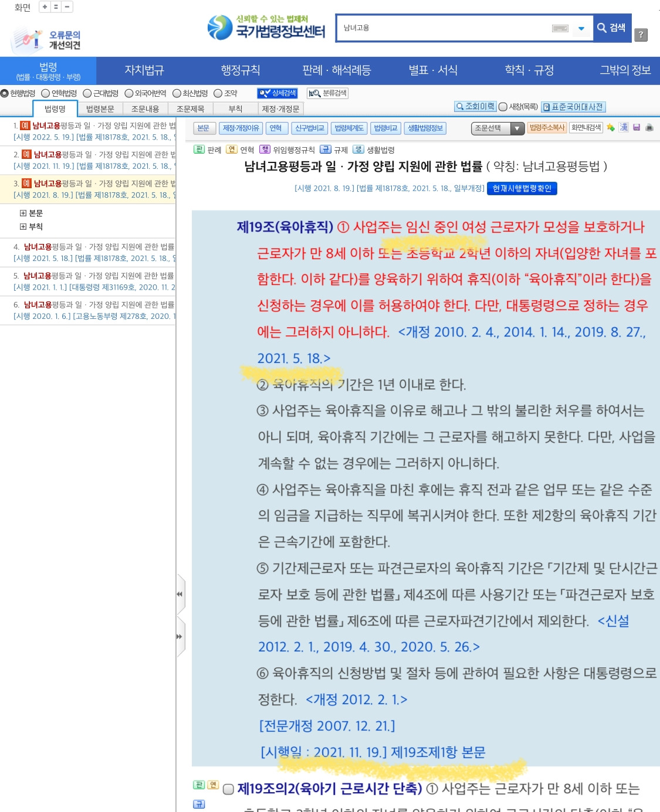Select 근대법령 radio button

pyautogui.click(x=87, y=93)
